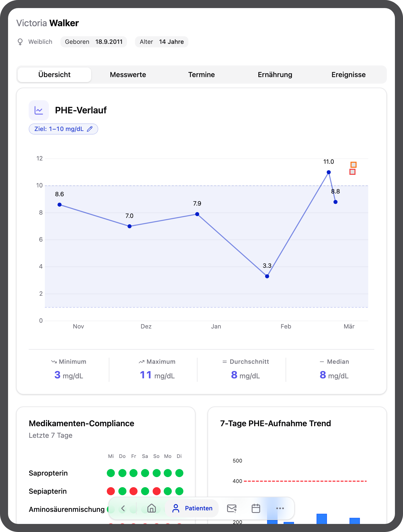403x532 pixels.
Task: Open the calendar icon in bottom bar
Action: 256,508
